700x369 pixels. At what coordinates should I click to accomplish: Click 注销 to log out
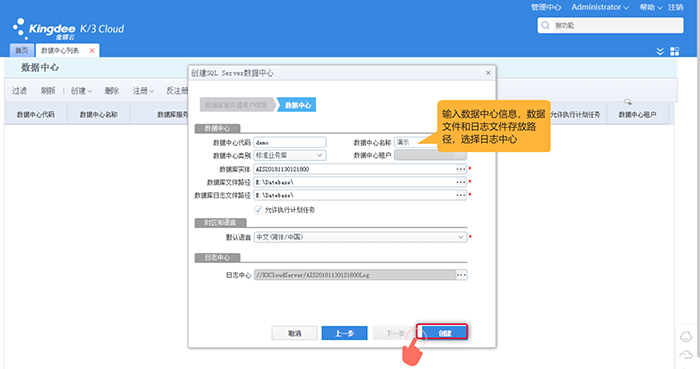tap(675, 7)
